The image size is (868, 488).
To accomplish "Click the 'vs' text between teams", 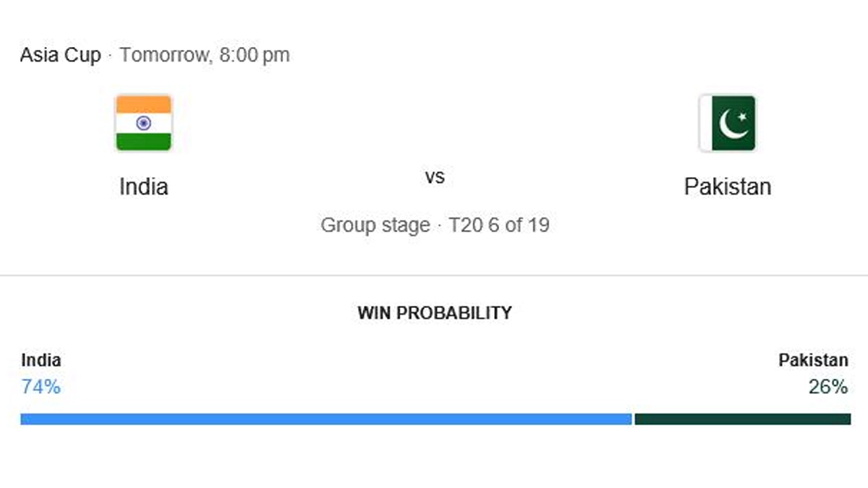I will coord(435,176).
